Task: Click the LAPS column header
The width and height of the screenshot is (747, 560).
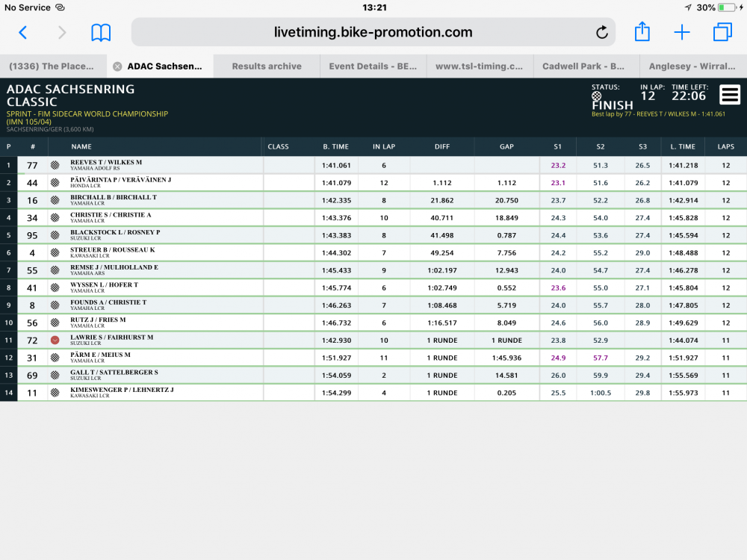Action: coord(725,146)
